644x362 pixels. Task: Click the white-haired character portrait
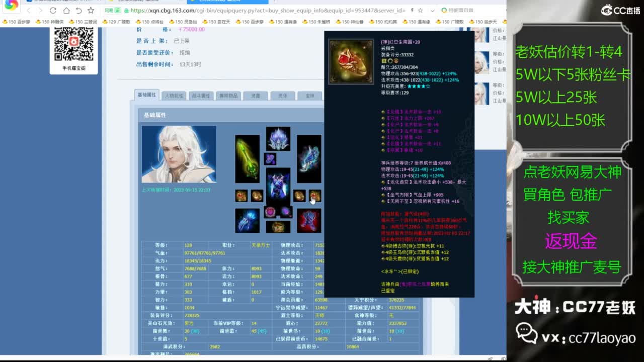[x=179, y=153]
